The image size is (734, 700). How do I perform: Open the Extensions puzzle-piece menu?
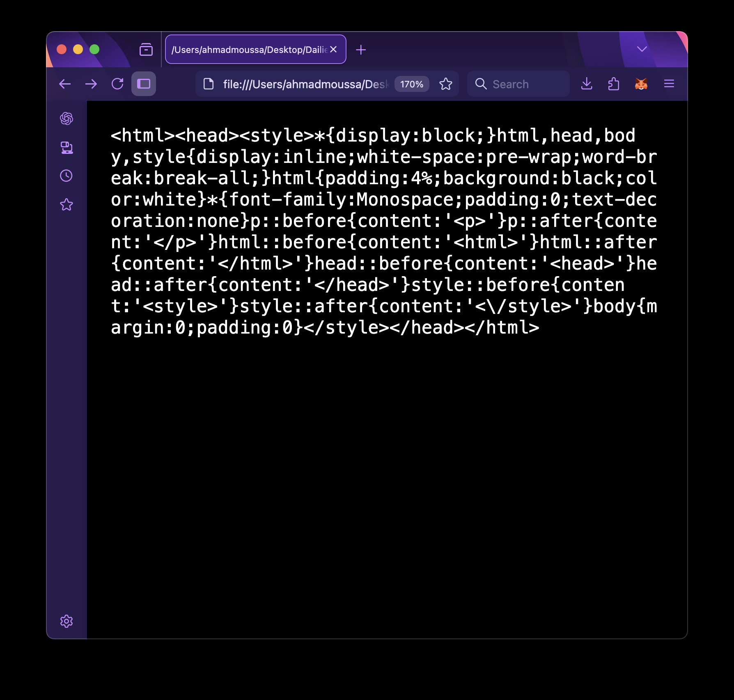tap(614, 84)
